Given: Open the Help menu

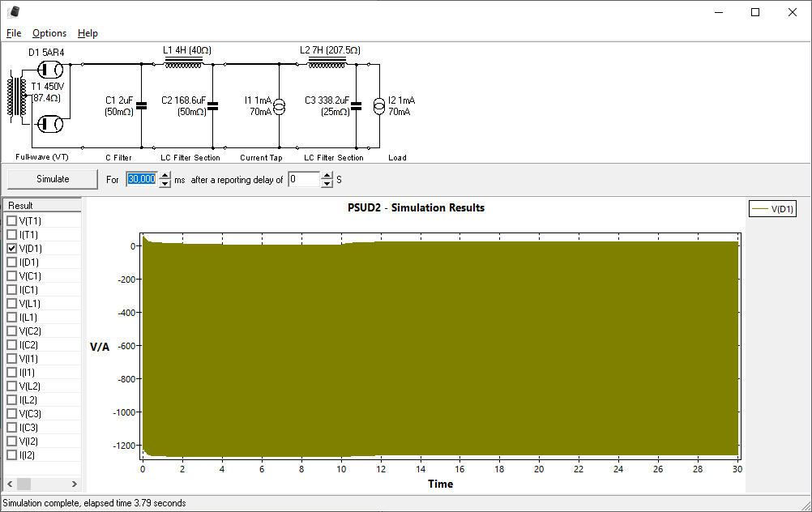Looking at the screenshot, I should click(x=88, y=33).
